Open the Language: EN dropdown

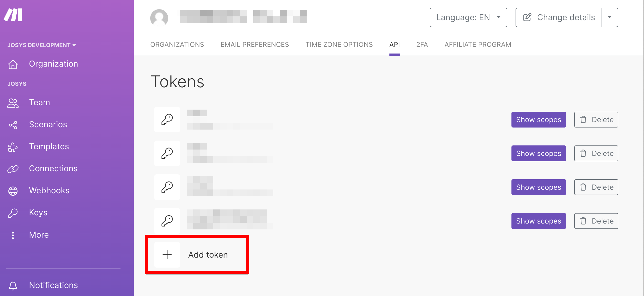[x=468, y=17]
